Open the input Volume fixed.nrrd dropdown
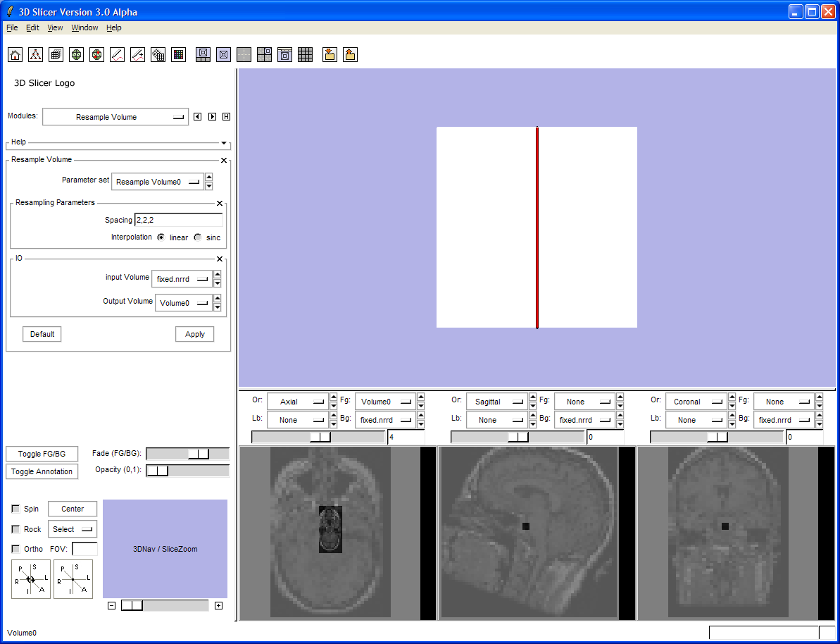 click(x=182, y=279)
